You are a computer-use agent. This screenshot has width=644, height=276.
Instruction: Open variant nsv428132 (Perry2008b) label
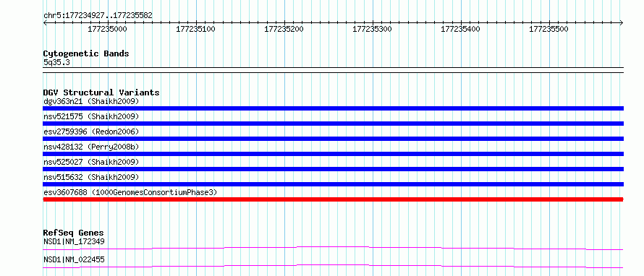93,147
